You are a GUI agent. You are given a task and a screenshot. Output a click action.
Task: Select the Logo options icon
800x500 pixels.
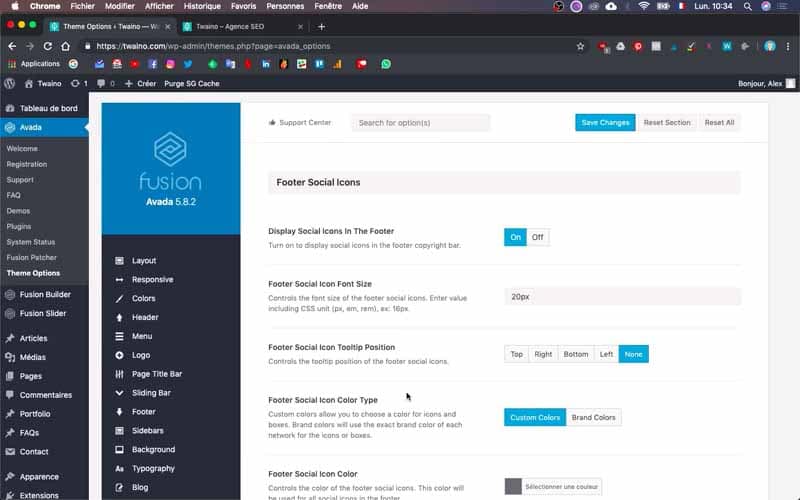pyautogui.click(x=119, y=355)
